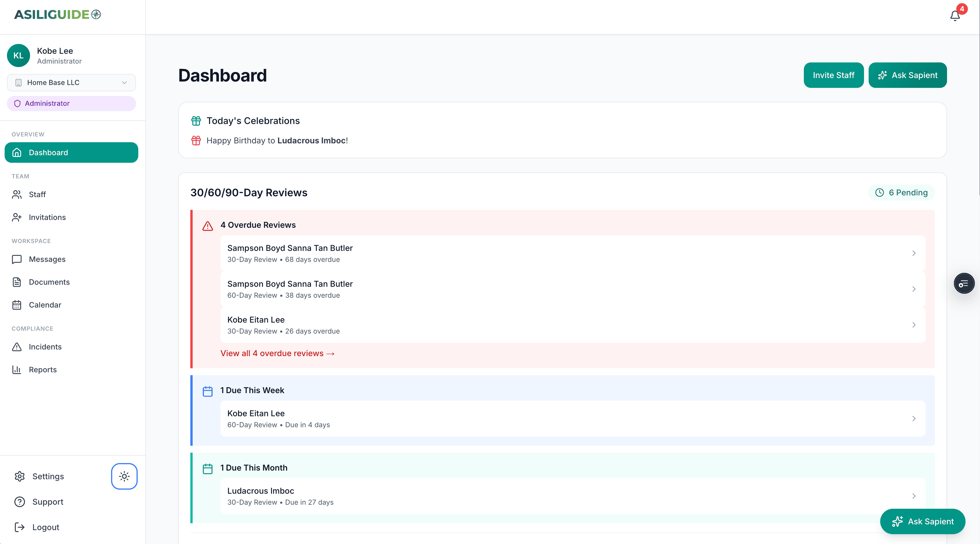Open Reports via the bar chart icon
Viewport: 980px width, 544px height.
tap(17, 369)
